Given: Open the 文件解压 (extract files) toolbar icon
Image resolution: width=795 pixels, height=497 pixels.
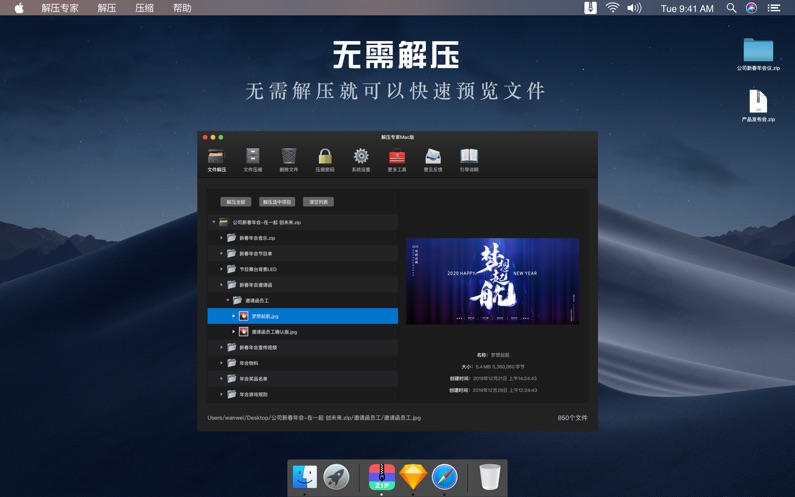Looking at the screenshot, I should click(x=216, y=157).
